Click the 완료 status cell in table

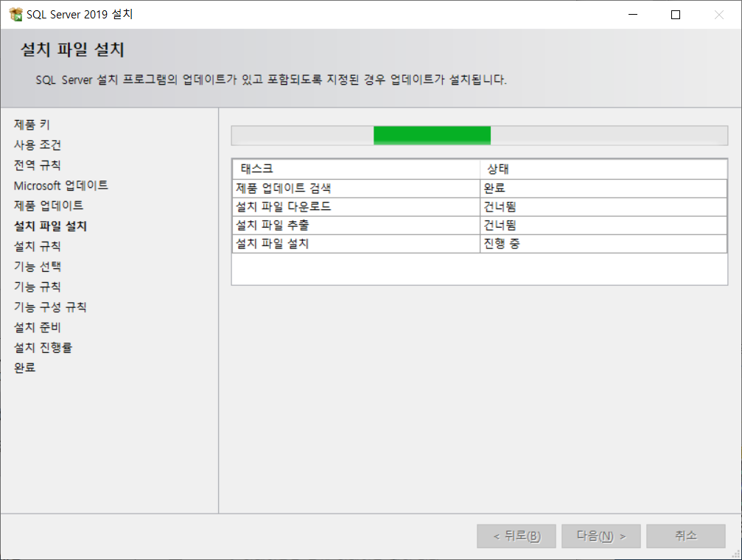point(603,189)
